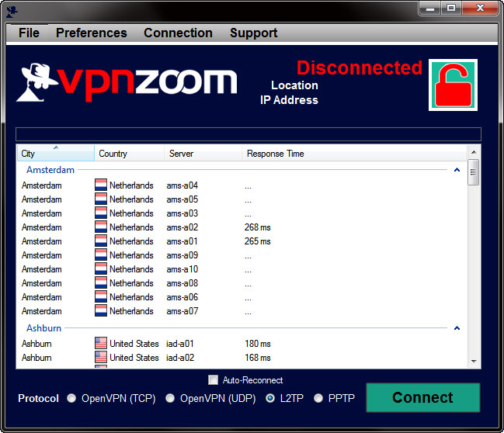Click the IP Address label

pyautogui.click(x=289, y=100)
